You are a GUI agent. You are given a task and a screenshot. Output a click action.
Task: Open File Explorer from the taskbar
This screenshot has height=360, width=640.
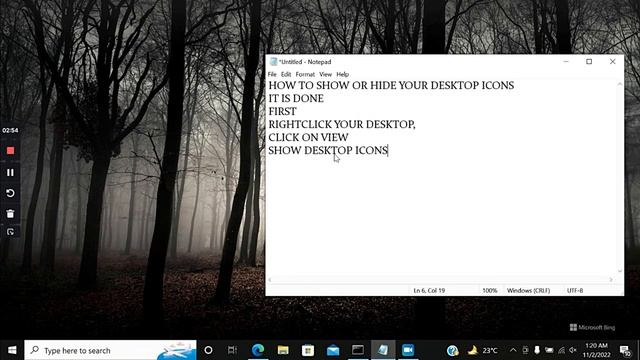pos(283,350)
